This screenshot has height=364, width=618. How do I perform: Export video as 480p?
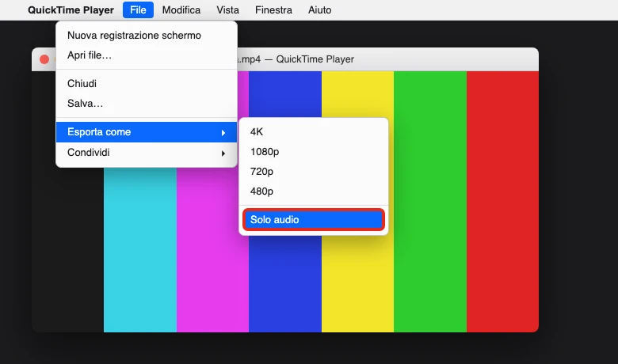point(313,191)
